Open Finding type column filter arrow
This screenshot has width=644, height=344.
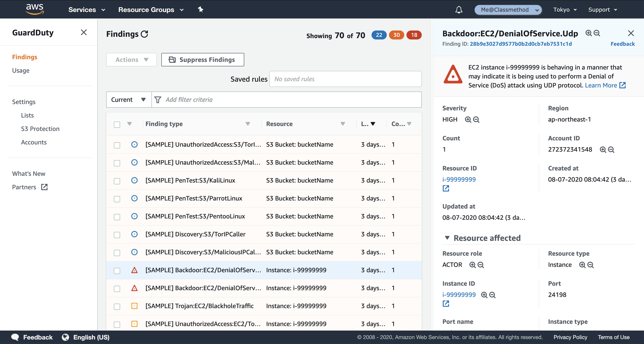tap(248, 124)
